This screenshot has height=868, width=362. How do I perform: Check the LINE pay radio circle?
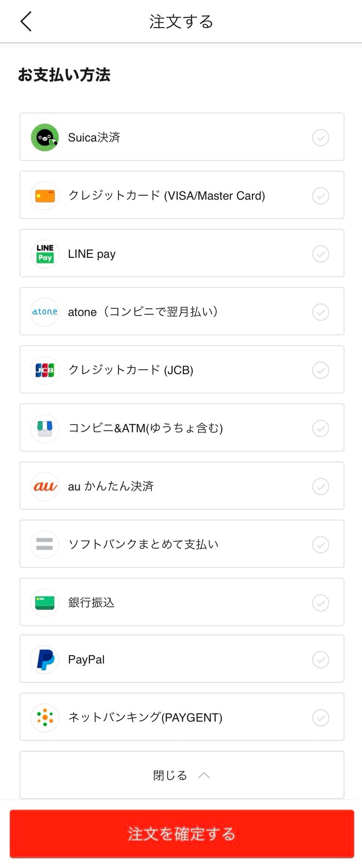(320, 254)
